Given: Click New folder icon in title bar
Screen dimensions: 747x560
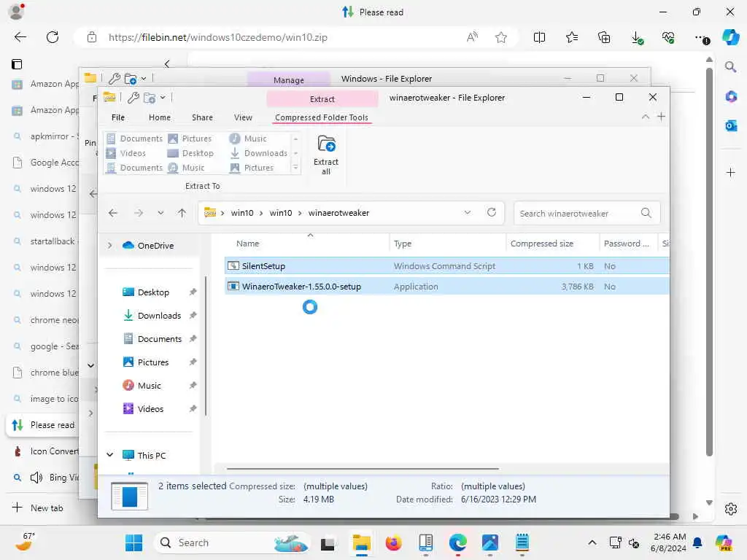Looking at the screenshot, I should pyautogui.click(x=149, y=98).
